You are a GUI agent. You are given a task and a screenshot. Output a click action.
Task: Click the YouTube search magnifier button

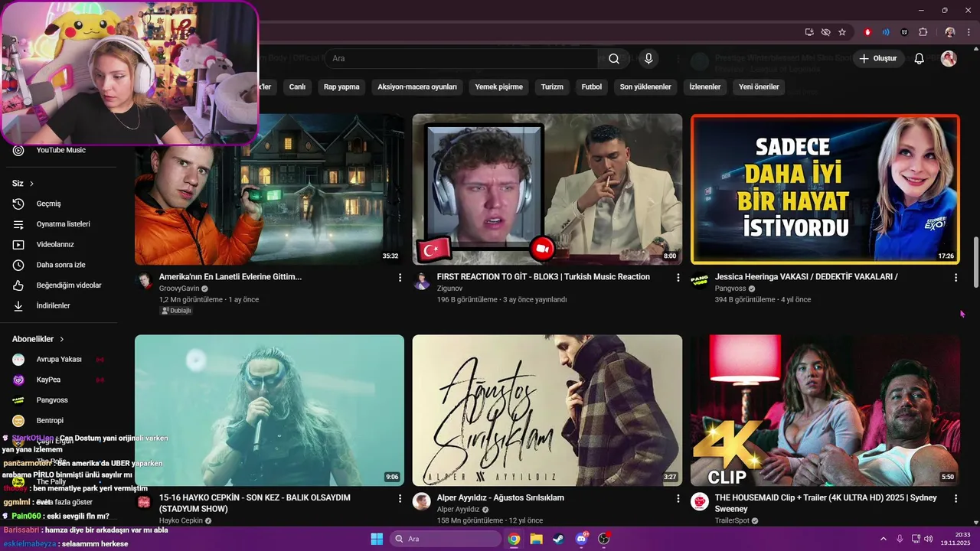point(614,59)
